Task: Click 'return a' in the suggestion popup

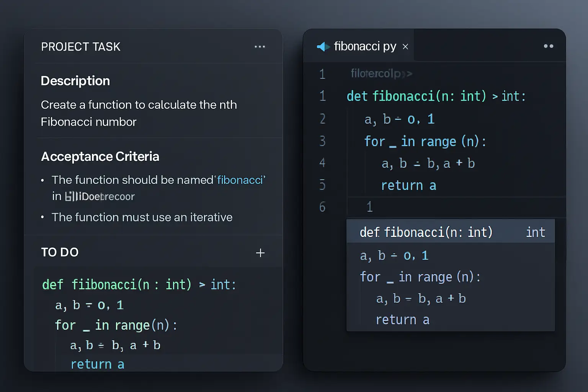Action: [402, 320]
